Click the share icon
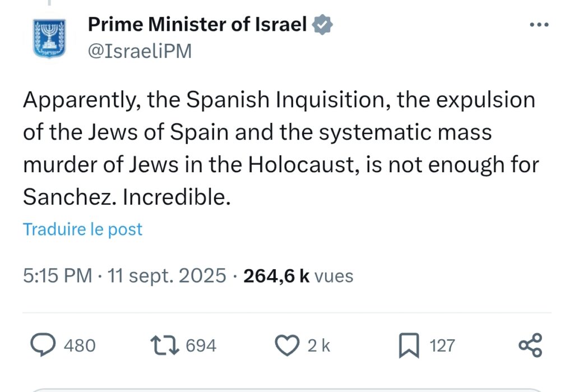The image size is (574, 392). (530, 345)
